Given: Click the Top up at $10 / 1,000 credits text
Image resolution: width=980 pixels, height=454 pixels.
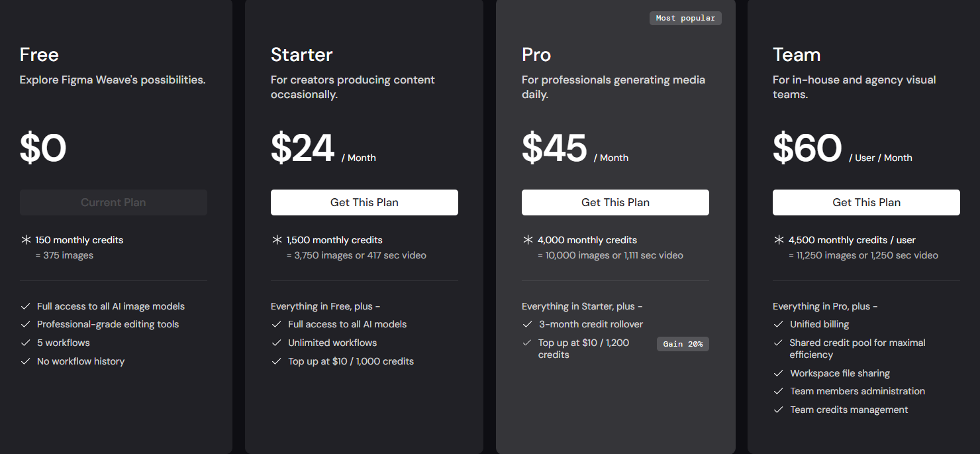Looking at the screenshot, I should [x=351, y=361].
